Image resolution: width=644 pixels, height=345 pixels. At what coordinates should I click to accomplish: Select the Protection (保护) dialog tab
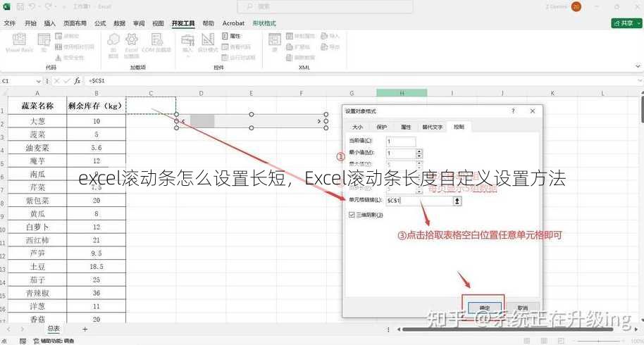[382, 127]
